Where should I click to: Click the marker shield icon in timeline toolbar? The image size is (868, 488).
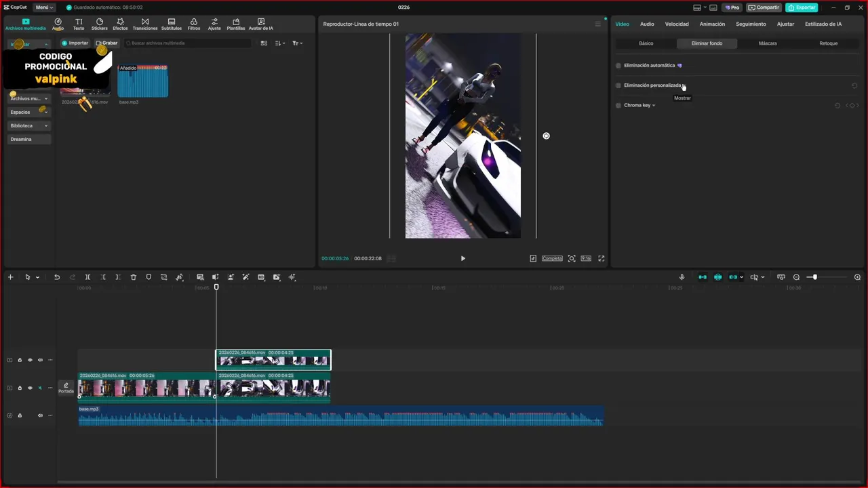(149, 277)
